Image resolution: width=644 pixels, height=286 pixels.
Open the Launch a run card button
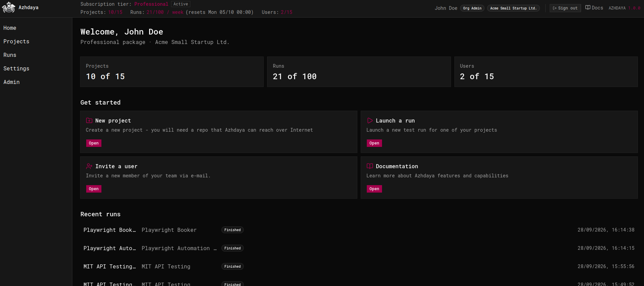click(374, 143)
